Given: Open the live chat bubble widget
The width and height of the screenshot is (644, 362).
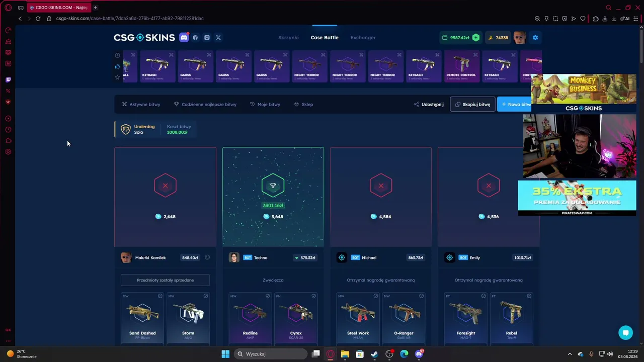Looking at the screenshot, I should pos(626,332).
